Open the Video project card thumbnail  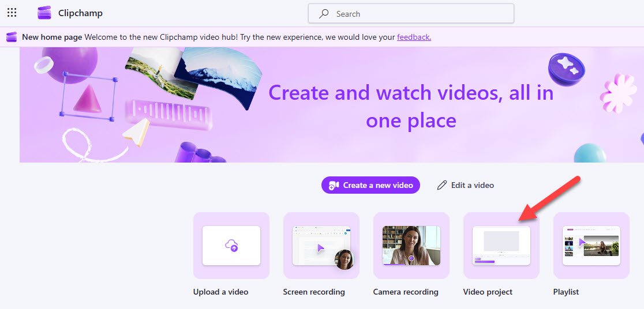coord(501,246)
